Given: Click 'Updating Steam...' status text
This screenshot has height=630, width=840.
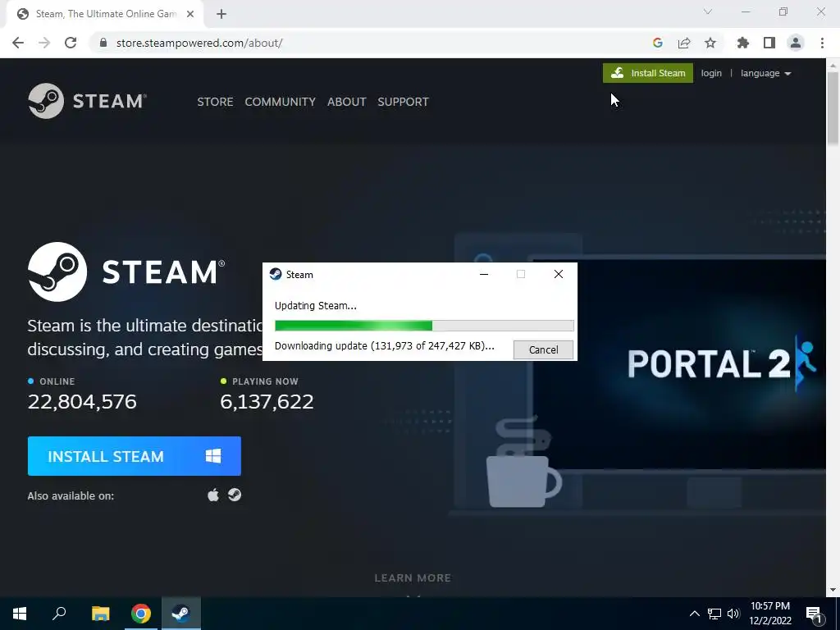Looking at the screenshot, I should (x=316, y=306).
